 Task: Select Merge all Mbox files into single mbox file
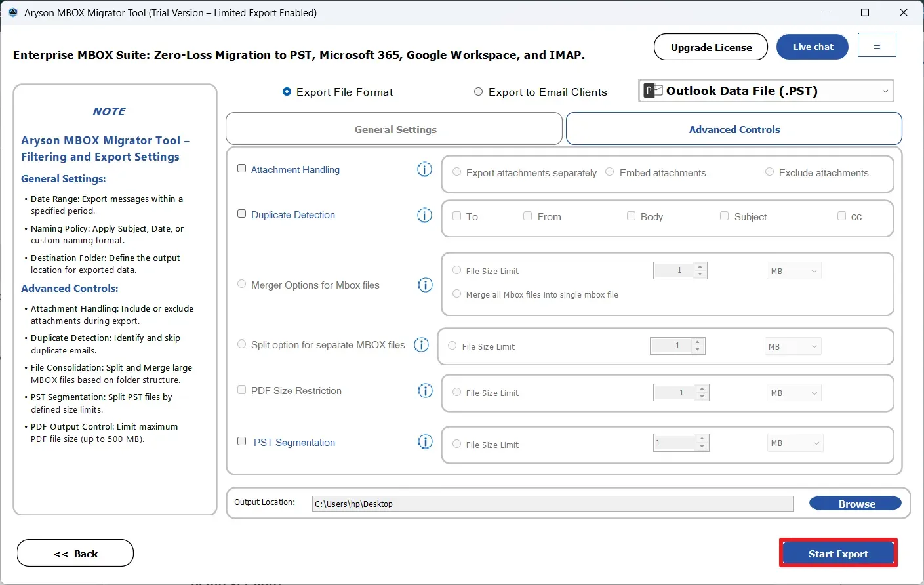pos(456,294)
